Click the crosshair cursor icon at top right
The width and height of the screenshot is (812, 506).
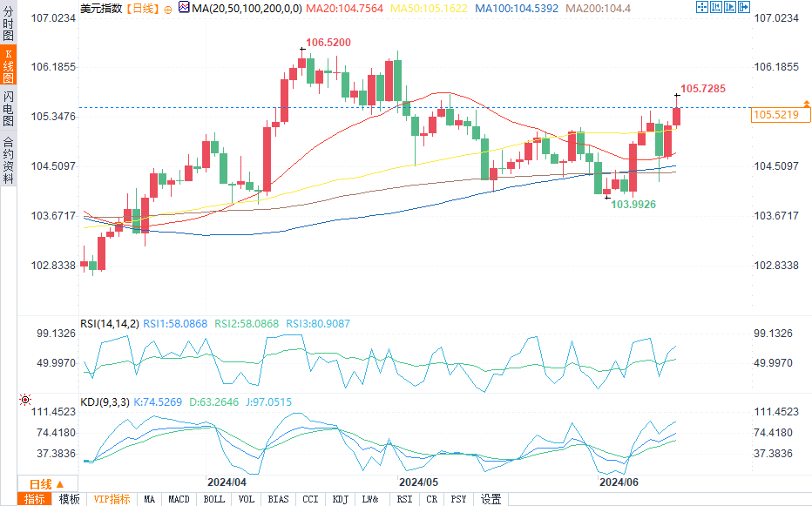click(701, 7)
